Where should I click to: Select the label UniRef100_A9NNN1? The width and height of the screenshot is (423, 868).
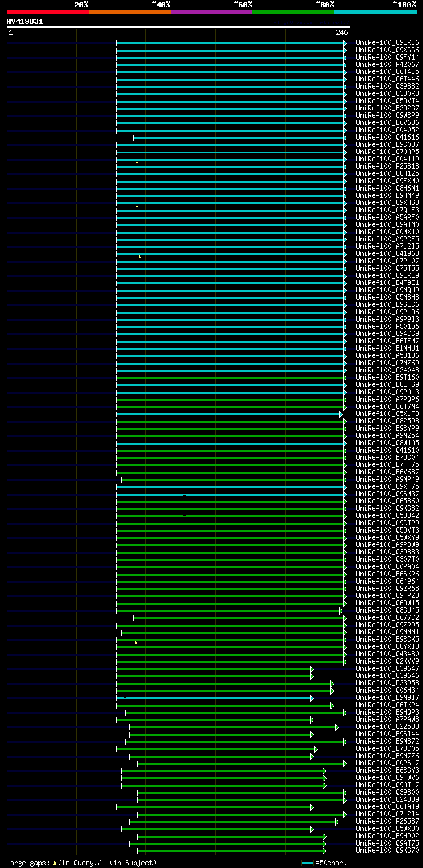click(x=387, y=632)
